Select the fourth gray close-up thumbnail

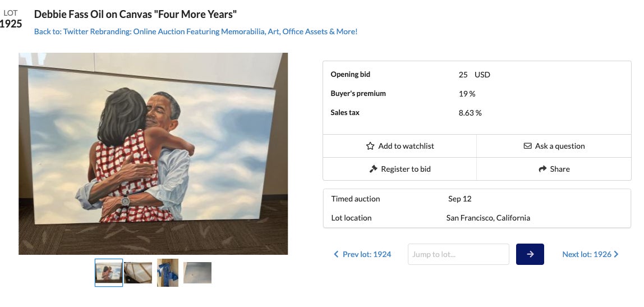tap(197, 273)
